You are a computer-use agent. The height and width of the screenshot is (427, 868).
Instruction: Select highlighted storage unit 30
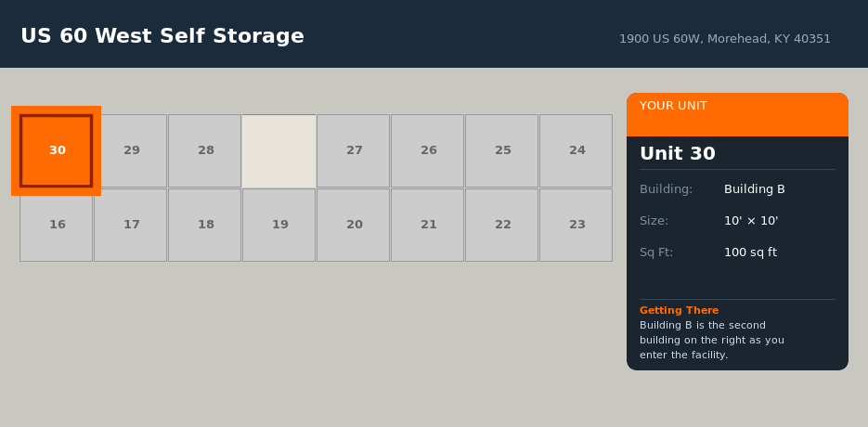pos(57,150)
